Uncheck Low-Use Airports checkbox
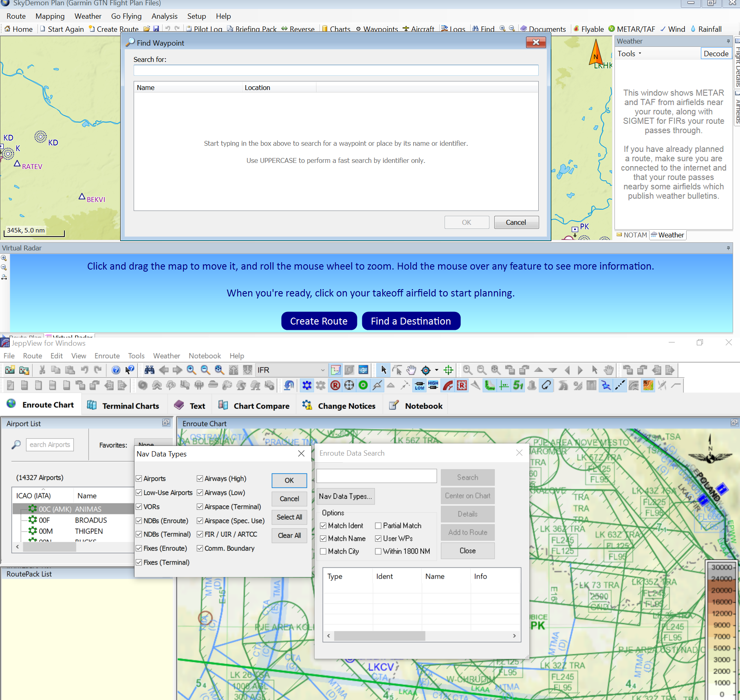740x700 pixels. click(139, 493)
